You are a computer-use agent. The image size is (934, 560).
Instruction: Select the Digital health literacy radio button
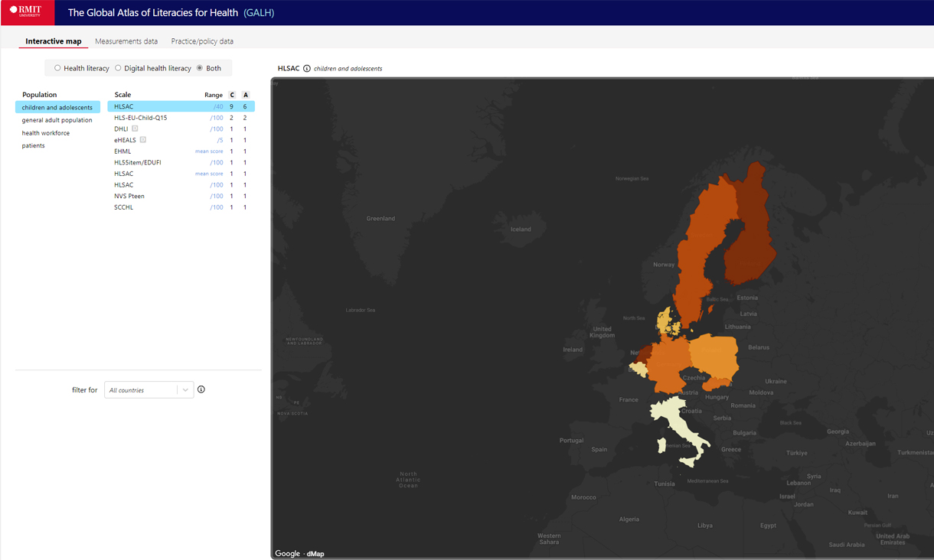point(117,67)
